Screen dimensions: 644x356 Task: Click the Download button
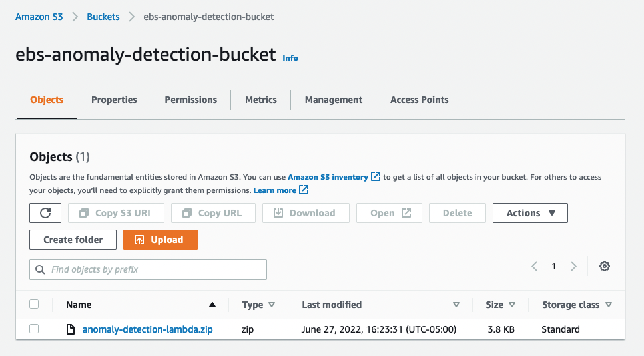click(x=306, y=213)
